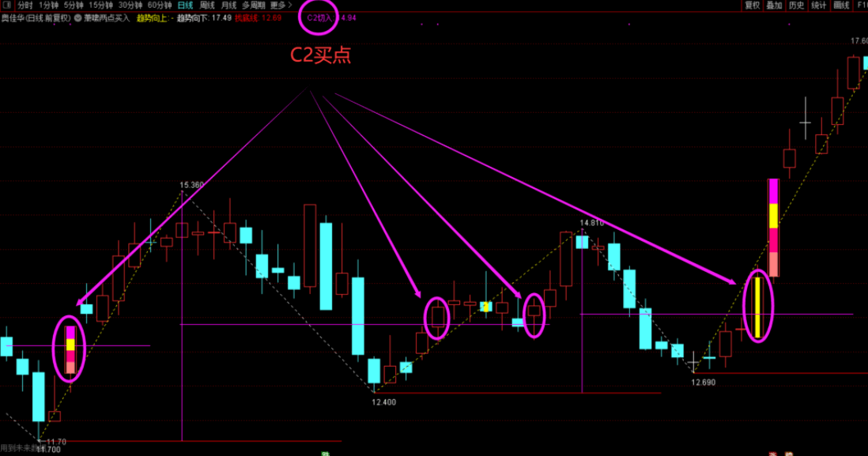Open the 历史 history button
Image resolution: width=868 pixels, height=456 pixels.
[796, 6]
